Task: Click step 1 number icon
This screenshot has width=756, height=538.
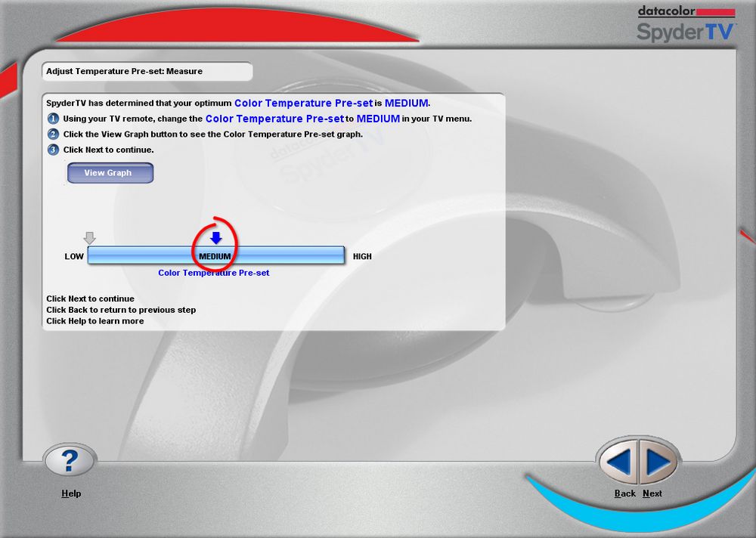Action: click(x=53, y=119)
